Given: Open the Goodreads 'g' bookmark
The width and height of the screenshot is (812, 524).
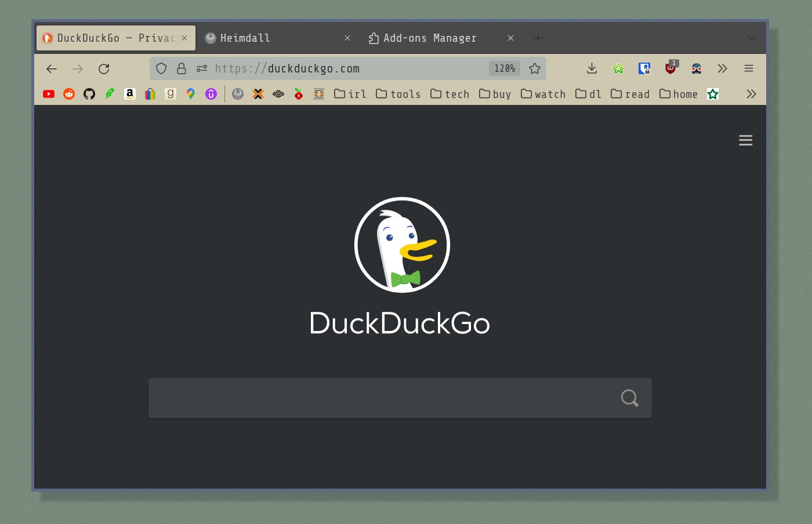Looking at the screenshot, I should [171, 94].
